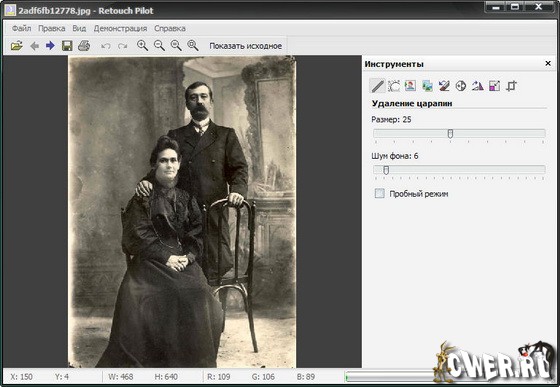The image size is (560, 387).
Task: Open the Справка menu
Action: (x=170, y=28)
